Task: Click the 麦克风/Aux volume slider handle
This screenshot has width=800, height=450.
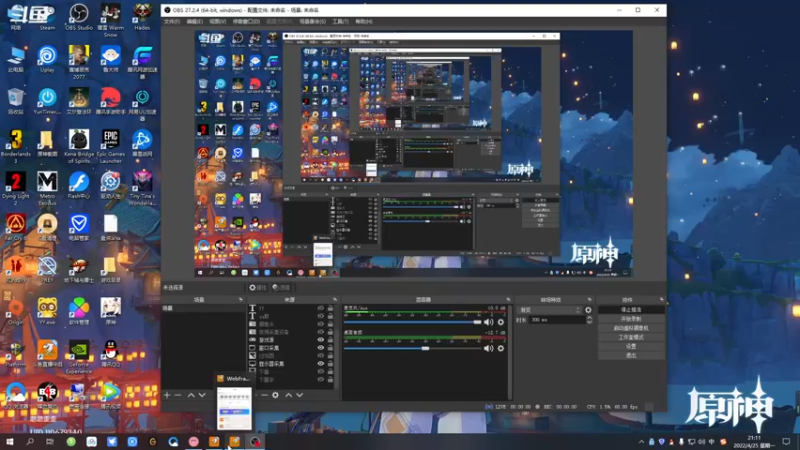Action: tap(478, 322)
